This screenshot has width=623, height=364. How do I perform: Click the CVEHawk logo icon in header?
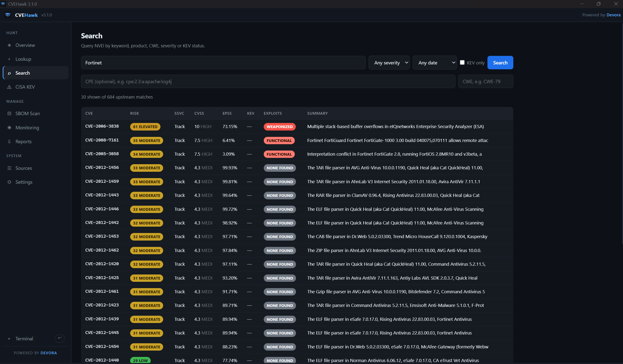(x=8, y=15)
